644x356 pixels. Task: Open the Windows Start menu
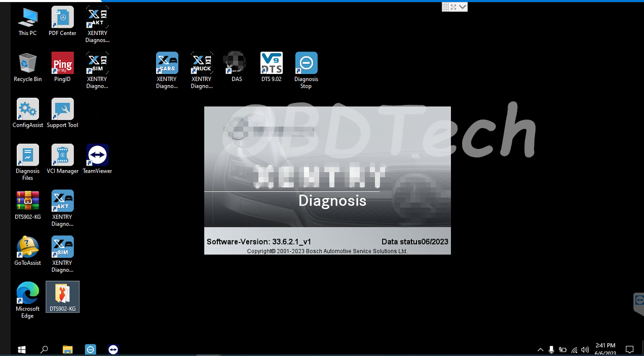[x=22, y=349]
